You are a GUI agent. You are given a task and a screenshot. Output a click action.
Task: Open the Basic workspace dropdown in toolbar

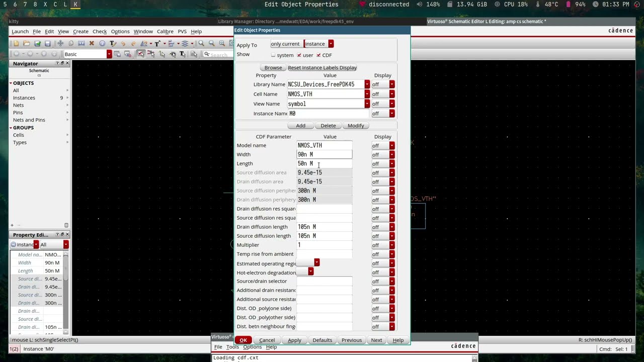88,54
